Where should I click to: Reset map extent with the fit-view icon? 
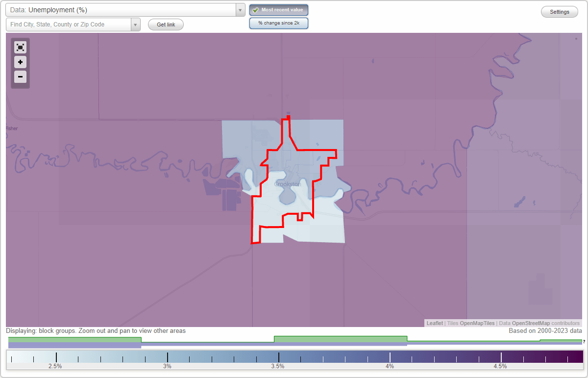tap(20, 47)
